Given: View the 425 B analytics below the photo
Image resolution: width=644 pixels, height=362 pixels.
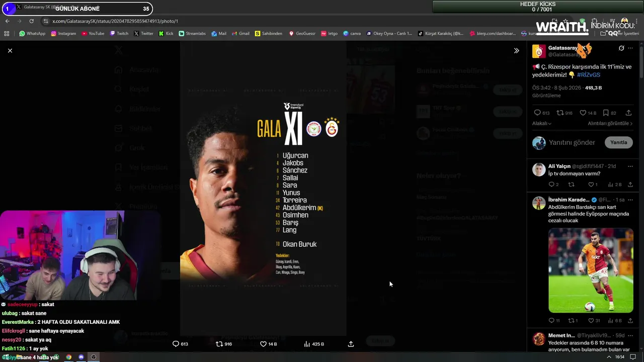Looking at the screenshot, I should pyautogui.click(x=314, y=344).
